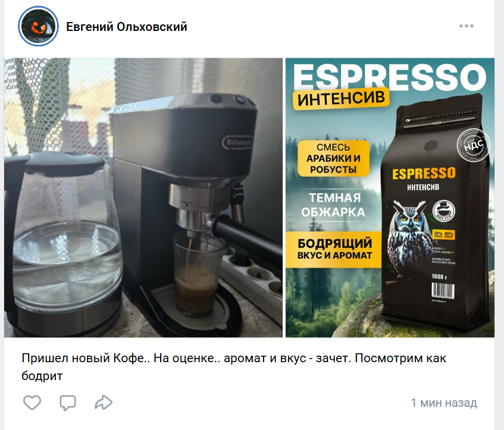Image resolution: width=504 pixels, height=430 pixels.
Task: Click the 'БОДРЯЩИЙ ВКУС И АРОМАТ' yellow banner
Action: [334, 249]
